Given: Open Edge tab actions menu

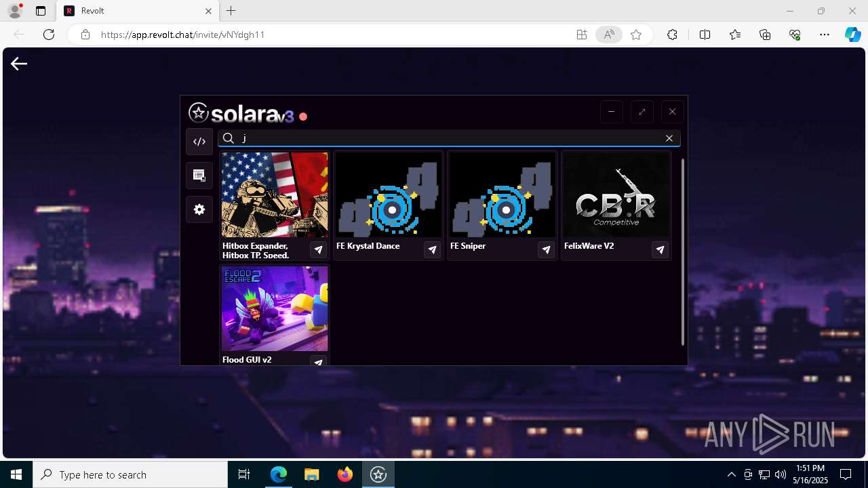Looking at the screenshot, I should click(41, 11).
